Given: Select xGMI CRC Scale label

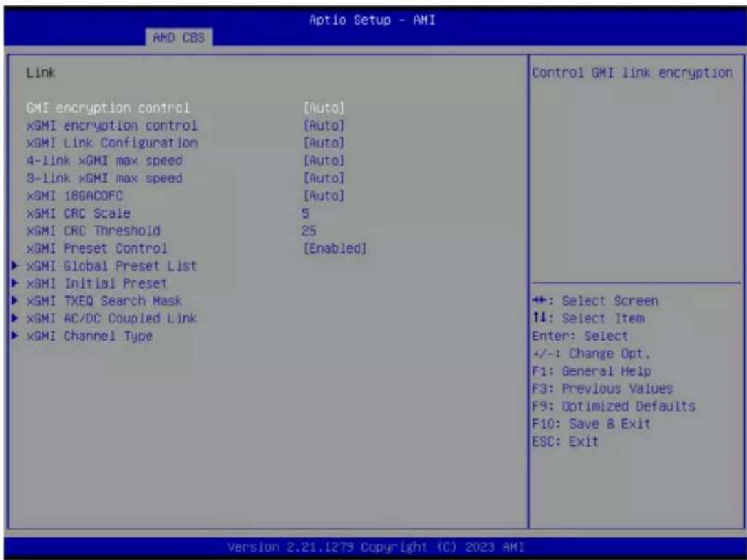Looking at the screenshot, I should (78, 213).
